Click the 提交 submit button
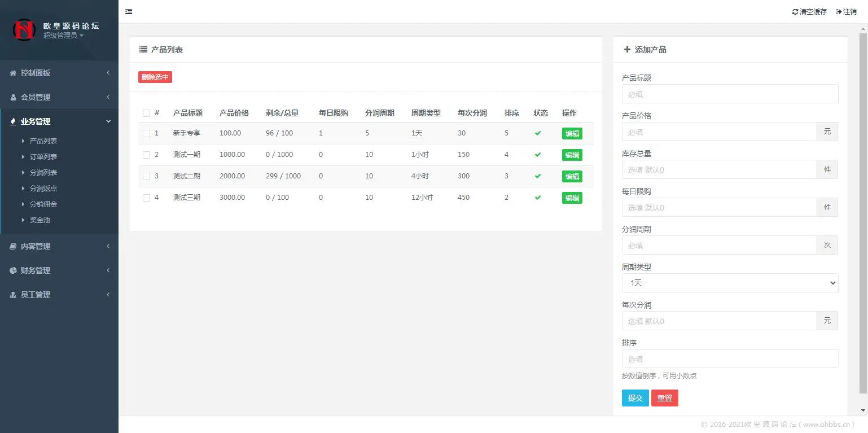The image size is (868, 433). tap(635, 397)
